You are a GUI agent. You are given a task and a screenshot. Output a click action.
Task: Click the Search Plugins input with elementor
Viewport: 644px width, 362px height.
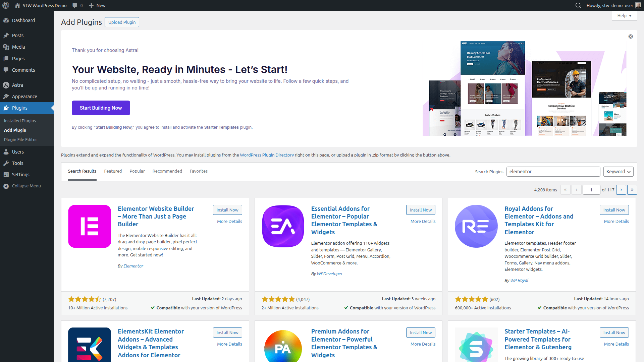[x=553, y=172]
